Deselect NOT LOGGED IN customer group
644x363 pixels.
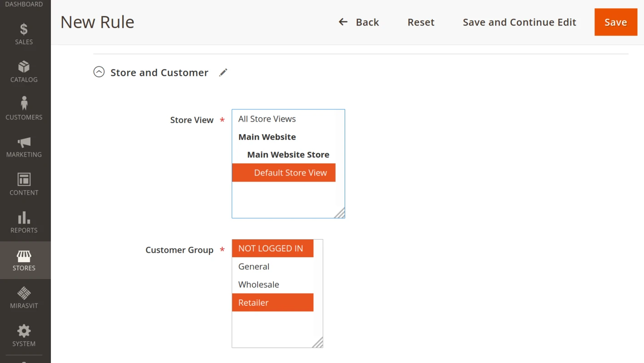pos(271,249)
